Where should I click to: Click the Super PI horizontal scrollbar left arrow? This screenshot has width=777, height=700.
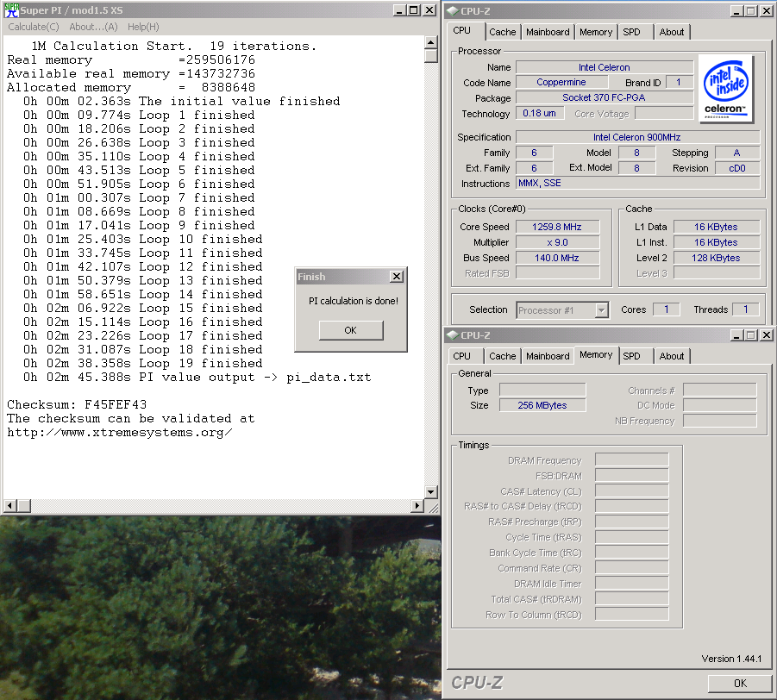coord(9,506)
